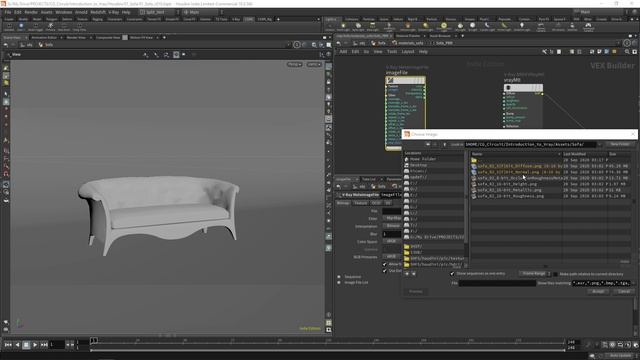The height and width of the screenshot is (360, 640).
Task: Click the Preview button in the dialog
Action: 416,291
